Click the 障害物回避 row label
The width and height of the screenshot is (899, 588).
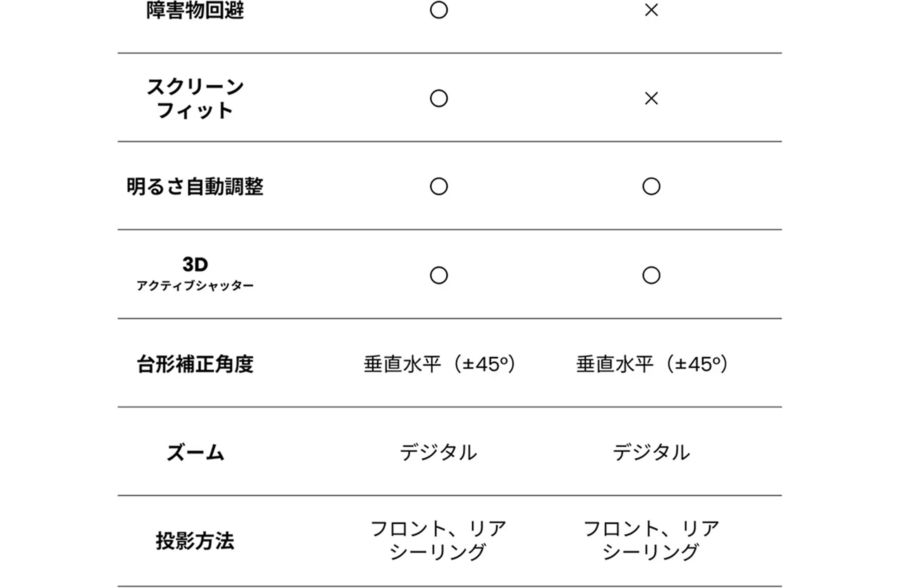point(195,11)
